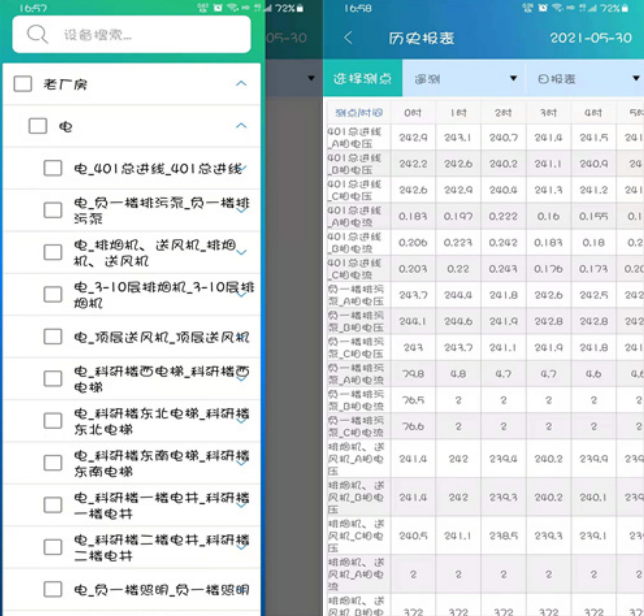Collapse the 电 group chevron
This screenshot has height=616, width=644.
(241, 126)
